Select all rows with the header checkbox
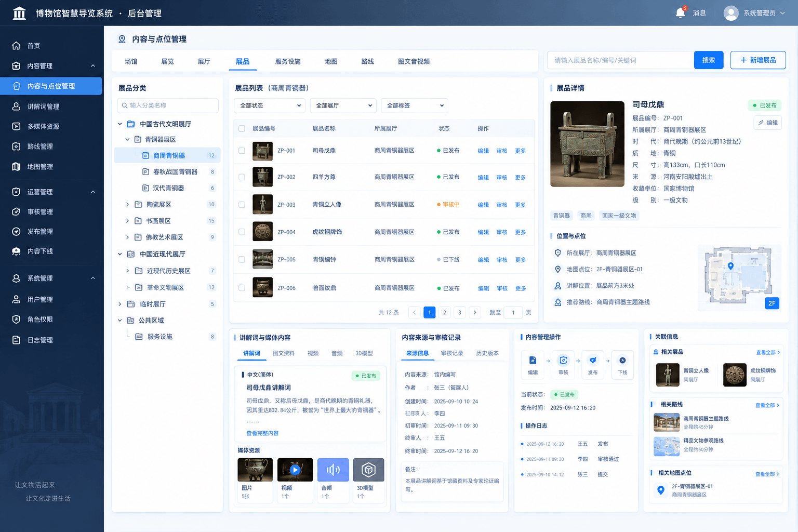This screenshot has width=798, height=532. coord(242,128)
